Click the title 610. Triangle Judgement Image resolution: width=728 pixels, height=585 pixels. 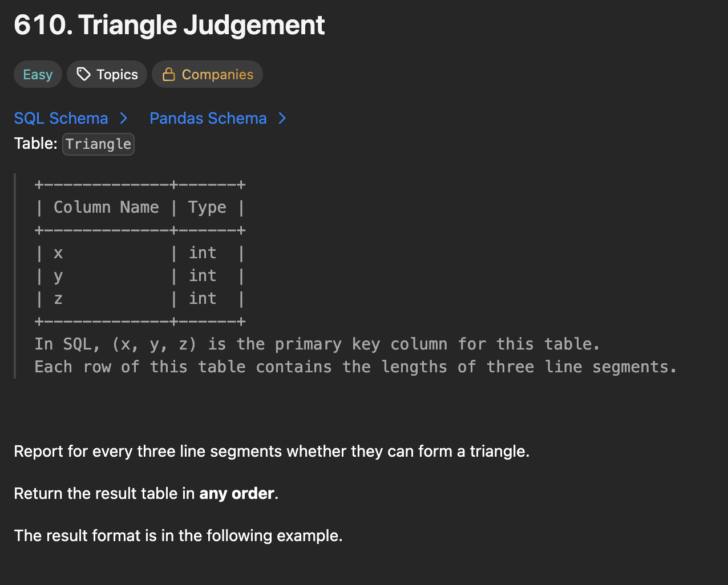(x=169, y=25)
